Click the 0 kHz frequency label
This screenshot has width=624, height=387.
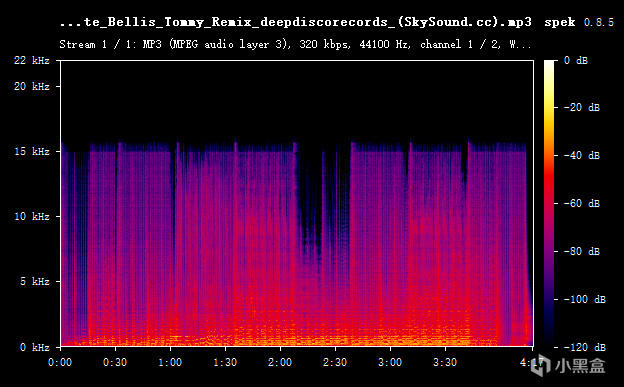pos(35,347)
